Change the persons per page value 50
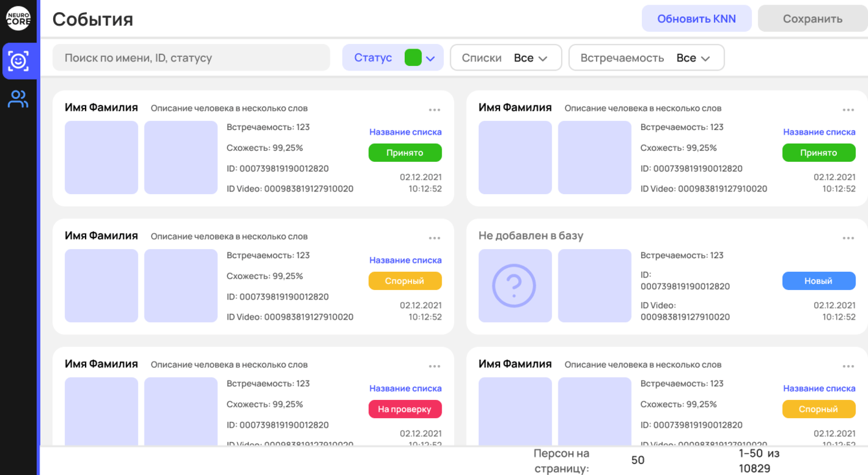 638,460
